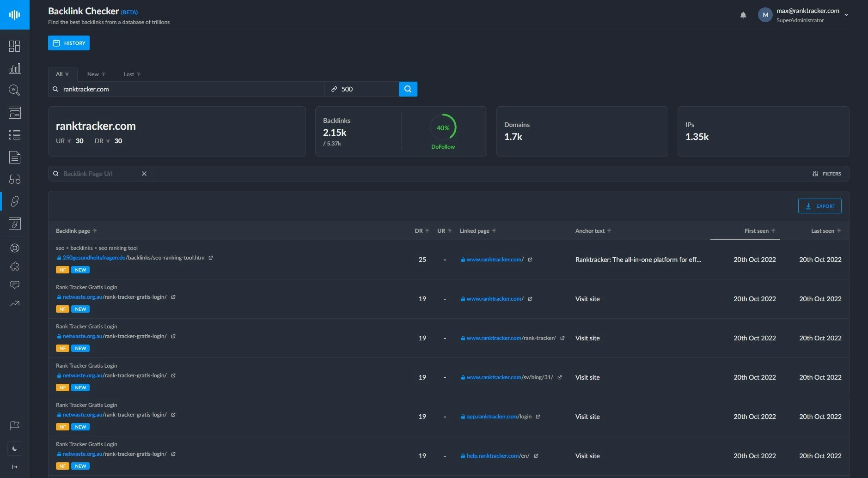Open external icon next to /rank-tracker/ linked page
The height and width of the screenshot is (478, 868).
pos(562,338)
